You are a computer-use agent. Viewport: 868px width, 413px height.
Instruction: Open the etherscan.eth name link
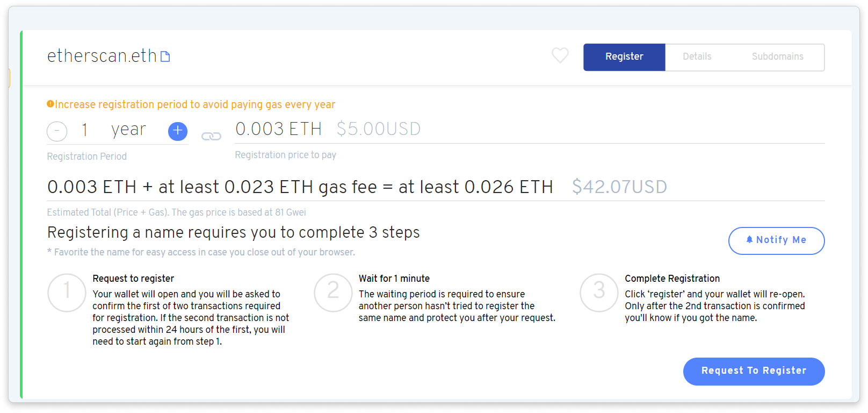pos(101,55)
